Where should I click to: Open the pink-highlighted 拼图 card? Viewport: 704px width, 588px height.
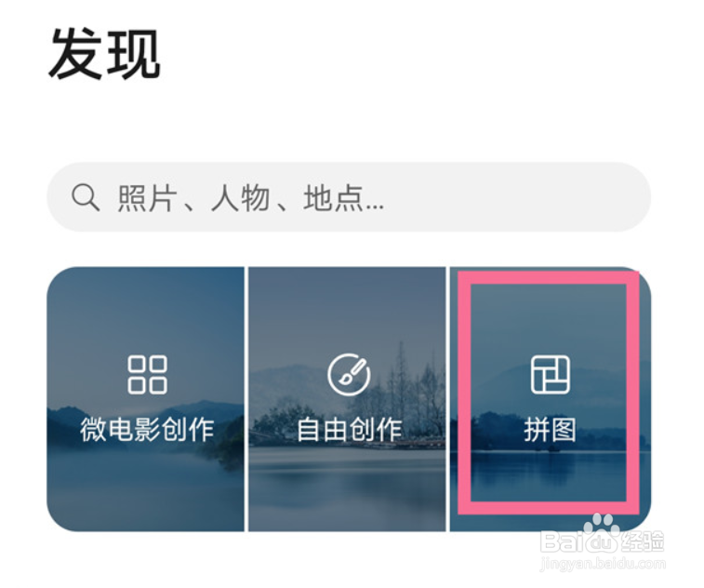coord(551,399)
